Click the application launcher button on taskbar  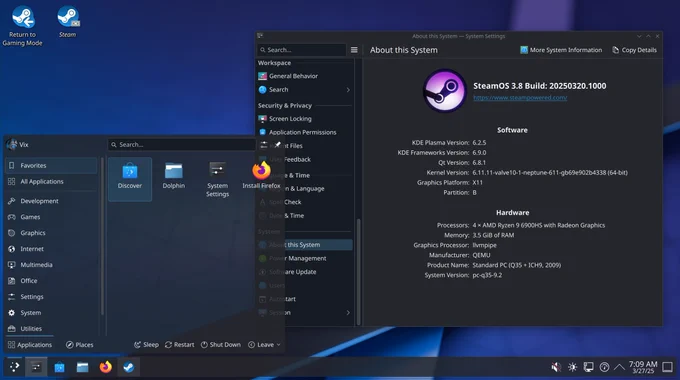14,367
